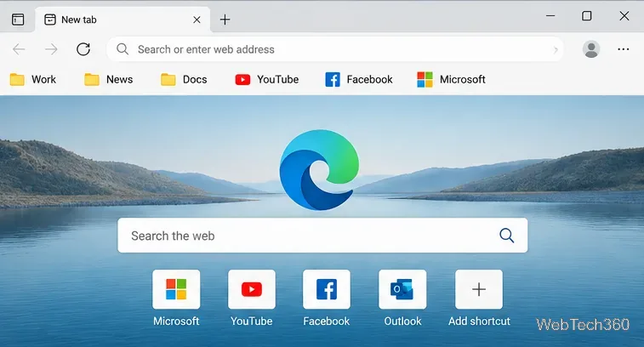Expand the News favorites folder
Viewport: 644px width, 347px height.
click(x=108, y=79)
